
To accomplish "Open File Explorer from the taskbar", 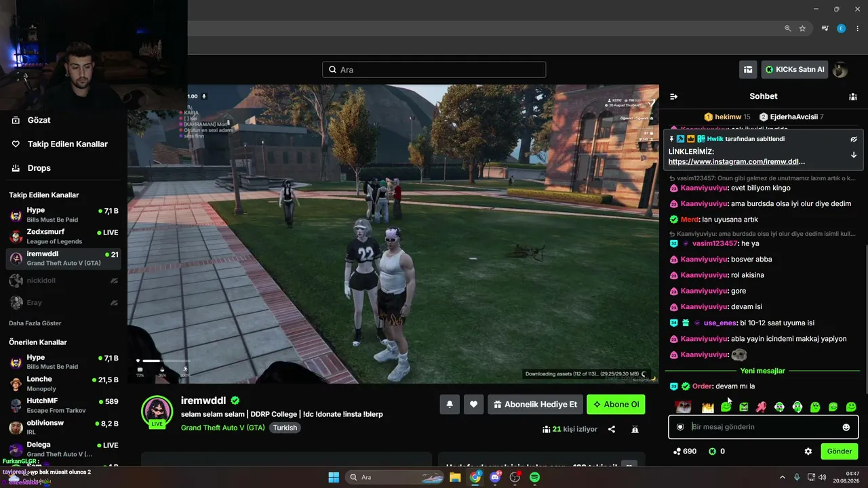I will pyautogui.click(x=455, y=477).
